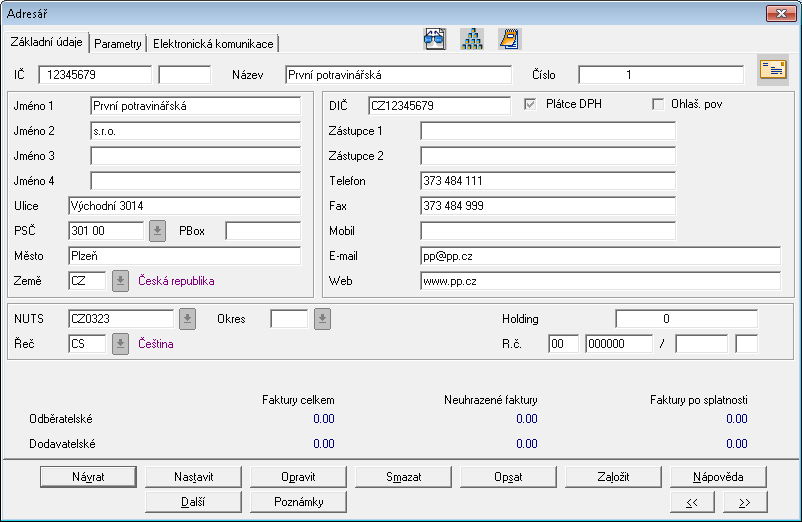
Task: Click the Založit button
Action: 613,476
